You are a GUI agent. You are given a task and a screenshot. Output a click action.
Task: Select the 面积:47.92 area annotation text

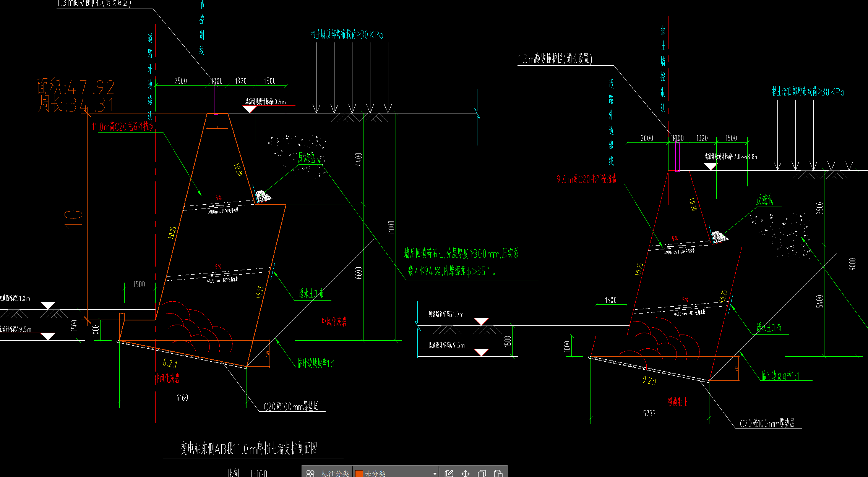pyautogui.click(x=76, y=87)
